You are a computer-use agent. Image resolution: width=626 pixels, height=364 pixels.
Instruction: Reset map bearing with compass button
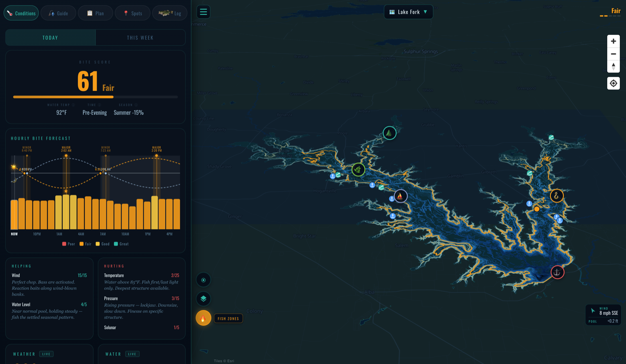click(613, 66)
